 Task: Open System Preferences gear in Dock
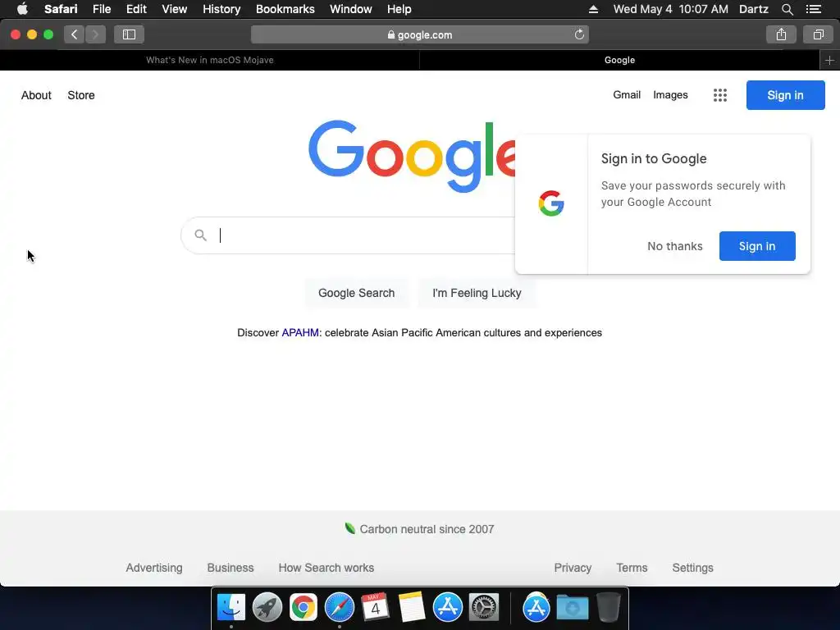(x=484, y=608)
